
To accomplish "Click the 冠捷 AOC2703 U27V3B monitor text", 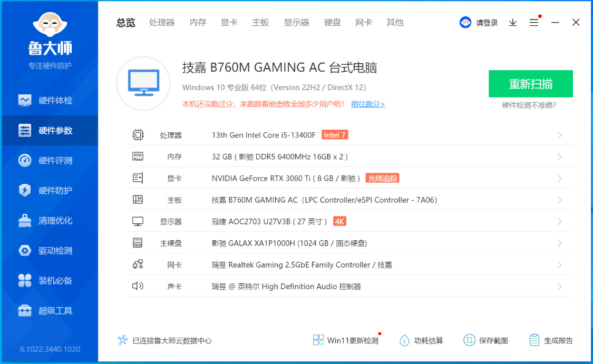I will pyautogui.click(x=269, y=221).
